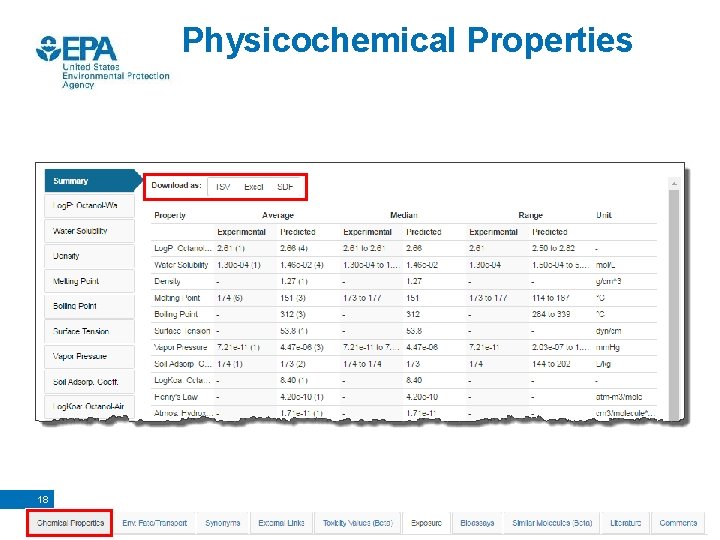
Task: Download table as TSV
Action: tap(223, 187)
